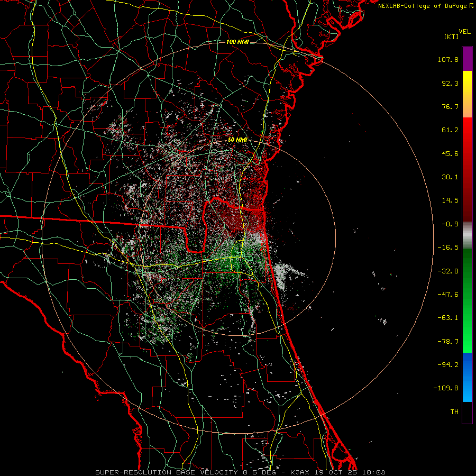
Task: Select the 107.8 legend value
Action: click(448, 59)
